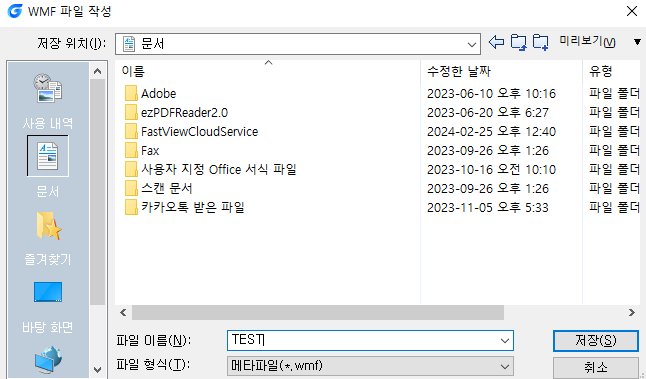Click the Fax folder icon
Viewport: 646px width, 379px height.
pyautogui.click(x=131, y=150)
